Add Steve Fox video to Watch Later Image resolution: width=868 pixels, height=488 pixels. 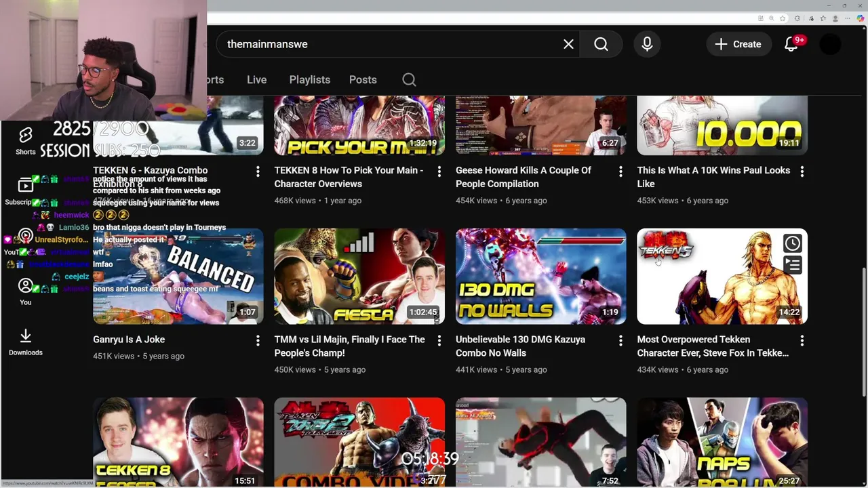[792, 243]
